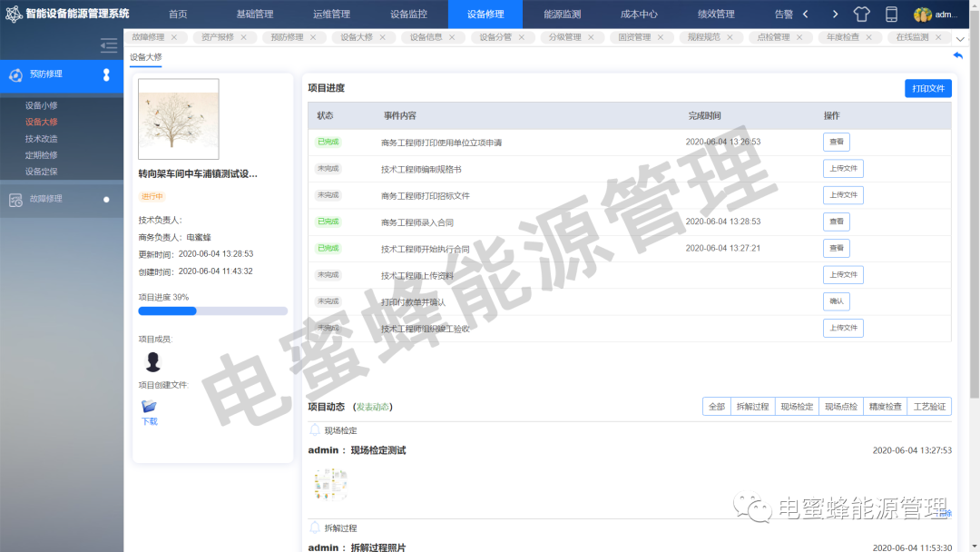This screenshot has width=980, height=552.
Task: Click bell icon beside 现场检定
Action: pyautogui.click(x=315, y=430)
